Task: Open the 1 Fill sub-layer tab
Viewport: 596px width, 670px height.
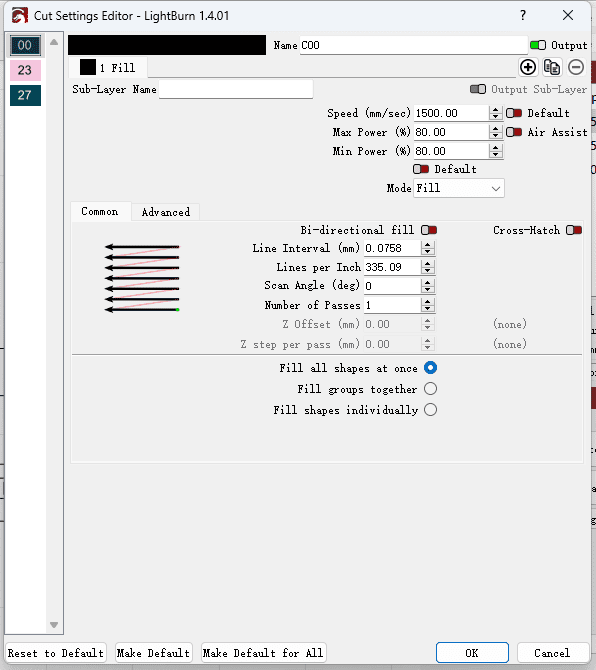Action: click(108, 68)
